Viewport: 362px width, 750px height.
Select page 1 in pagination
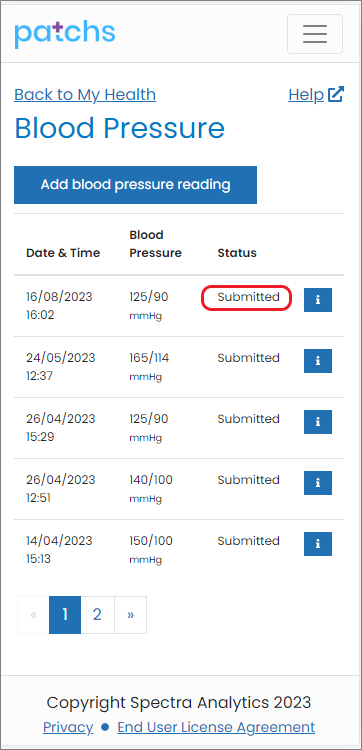(x=65, y=615)
